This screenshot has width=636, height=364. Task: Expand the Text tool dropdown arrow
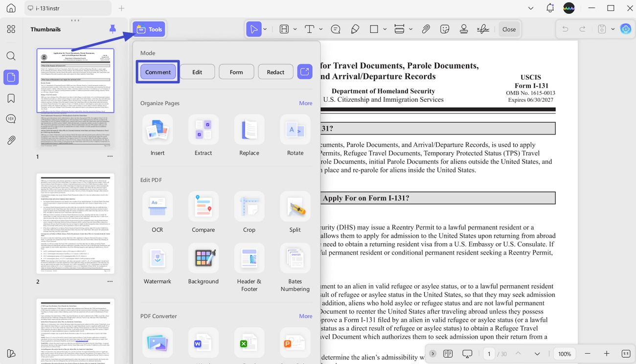click(321, 29)
